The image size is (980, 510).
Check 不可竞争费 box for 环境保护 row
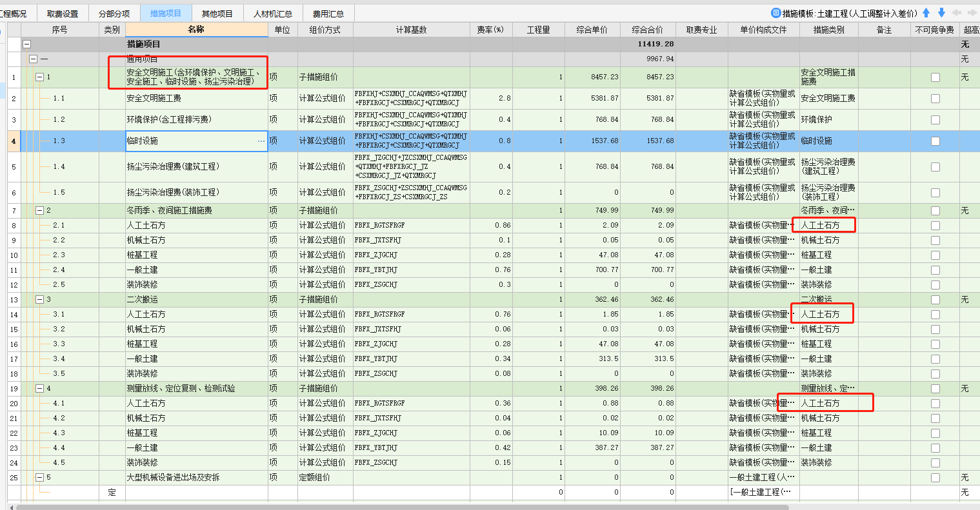tap(935, 120)
